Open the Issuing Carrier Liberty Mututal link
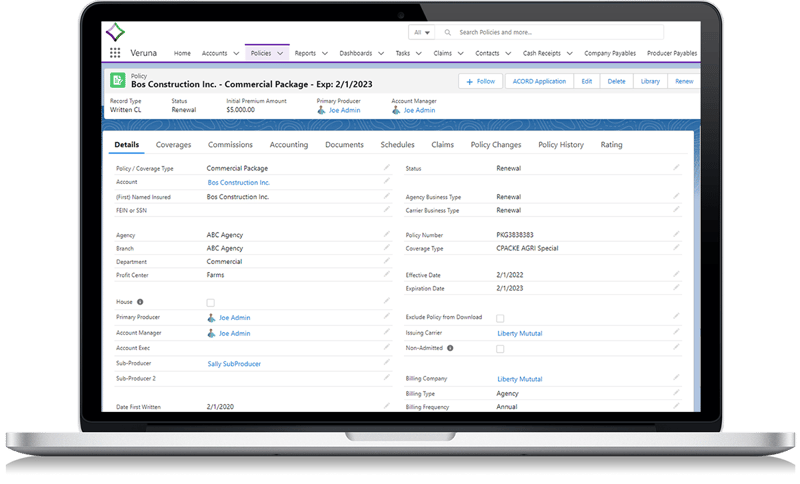 [519, 334]
